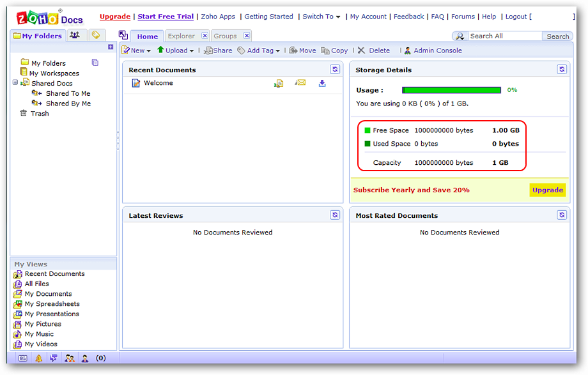Close the Groups tab
Viewport: 588px width, 375px height.
point(247,36)
